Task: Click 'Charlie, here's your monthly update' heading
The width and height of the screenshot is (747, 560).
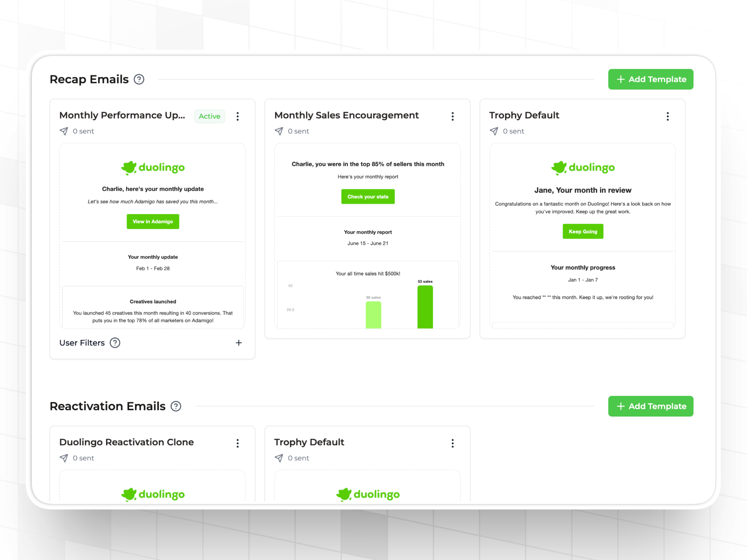Action: [153, 189]
